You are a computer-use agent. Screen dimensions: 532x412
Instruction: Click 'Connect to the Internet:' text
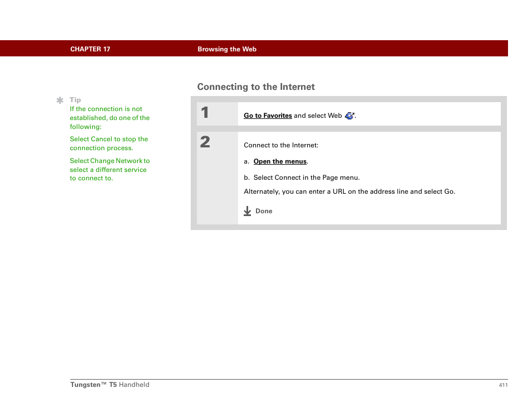coord(281,145)
